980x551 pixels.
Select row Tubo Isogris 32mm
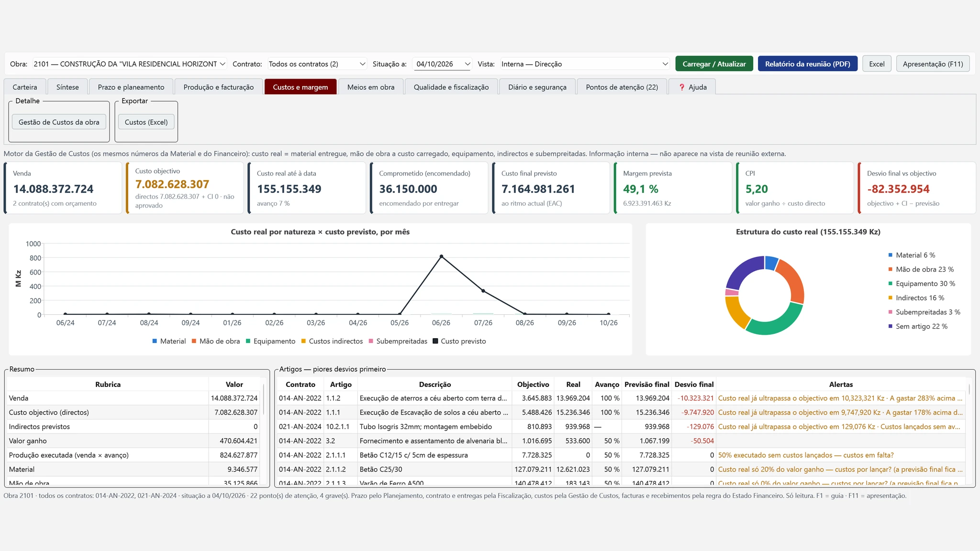(x=621, y=427)
